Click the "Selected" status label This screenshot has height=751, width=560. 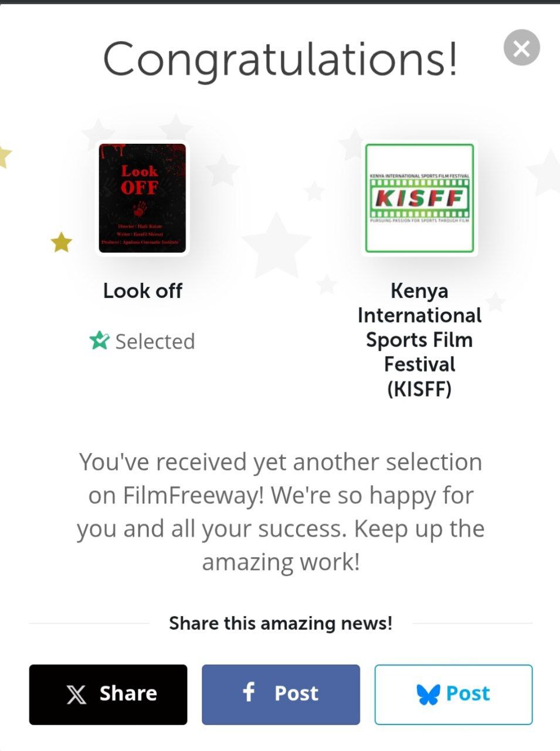click(x=155, y=341)
